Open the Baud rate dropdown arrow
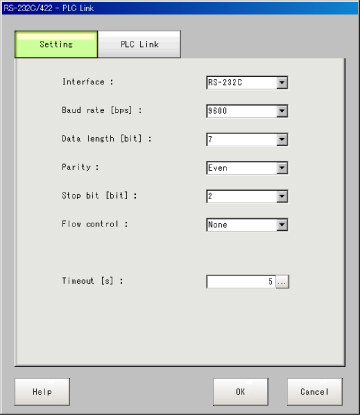 pos(282,111)
